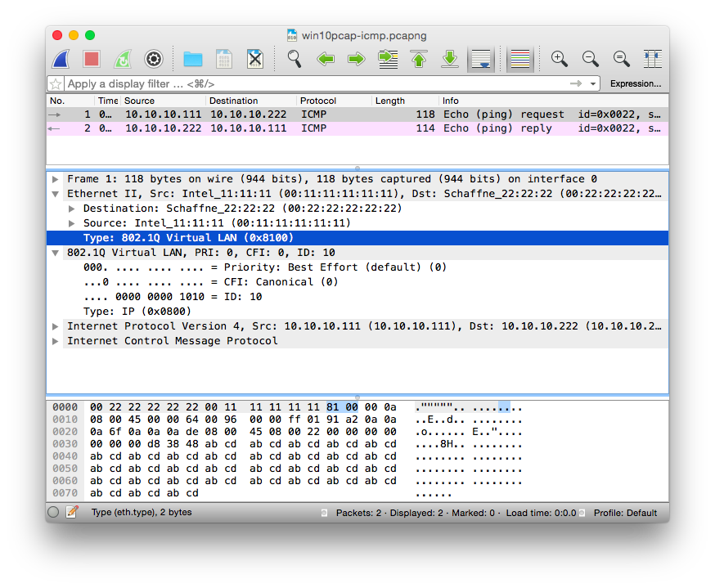
Task: Sort by the Destination column header
Action: 251,101
